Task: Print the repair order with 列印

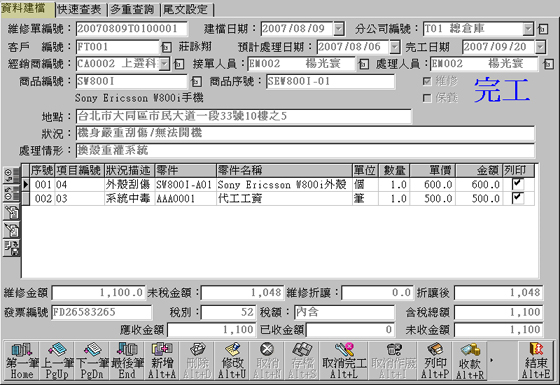Action: [x=435, y=361]
